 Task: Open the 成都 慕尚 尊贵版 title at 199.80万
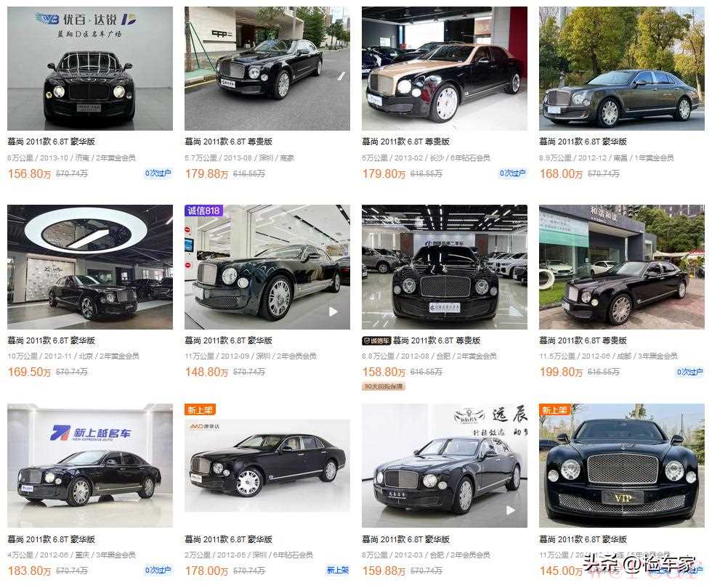tap(583, 340)
